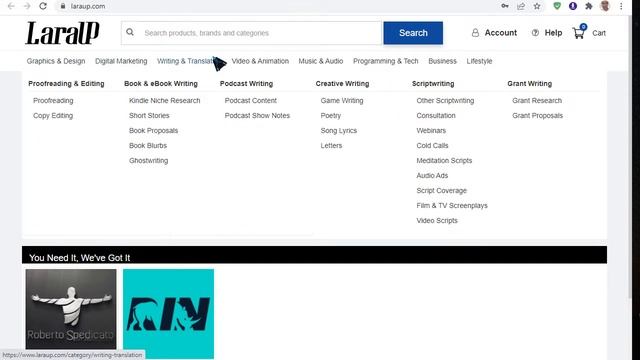Screen dimensions: 640x360
Task: Choose Poetry subcategory
Action: pyautogui.click(x=331, y=116)
